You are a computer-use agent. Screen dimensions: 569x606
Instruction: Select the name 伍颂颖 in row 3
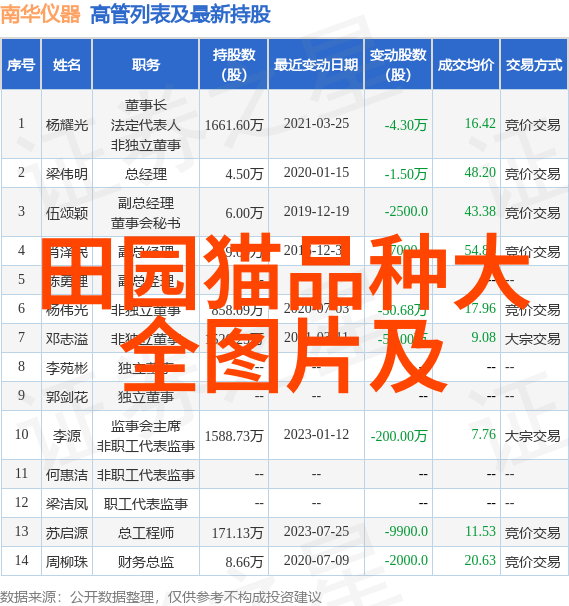67,213
